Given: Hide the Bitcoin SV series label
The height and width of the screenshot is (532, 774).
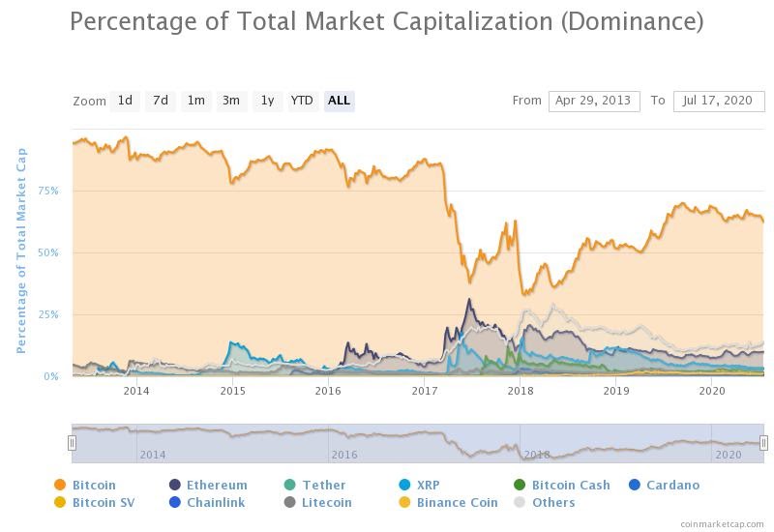Looking at the screenshot, I should pos(104,502).
